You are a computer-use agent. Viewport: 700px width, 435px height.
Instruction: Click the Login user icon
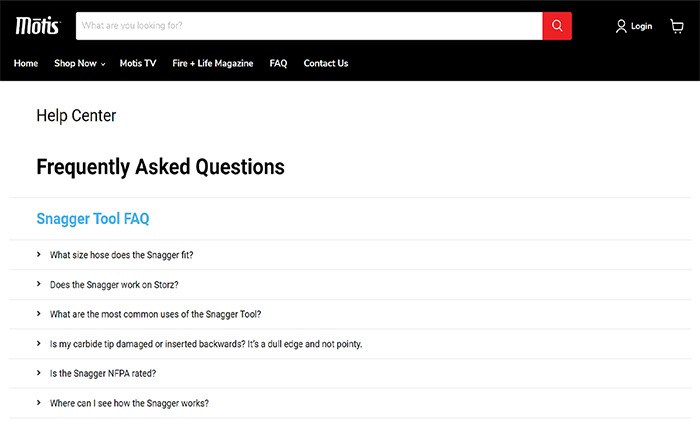click(621, 26)
